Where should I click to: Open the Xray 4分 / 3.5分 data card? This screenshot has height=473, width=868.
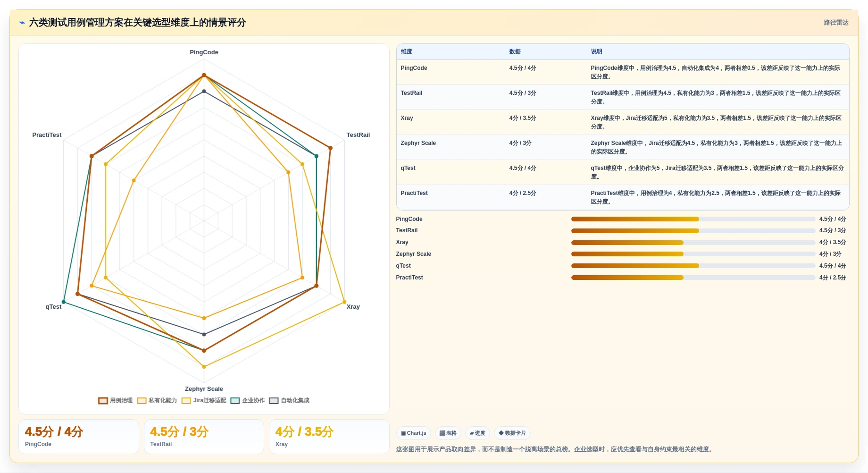point(329,437)
